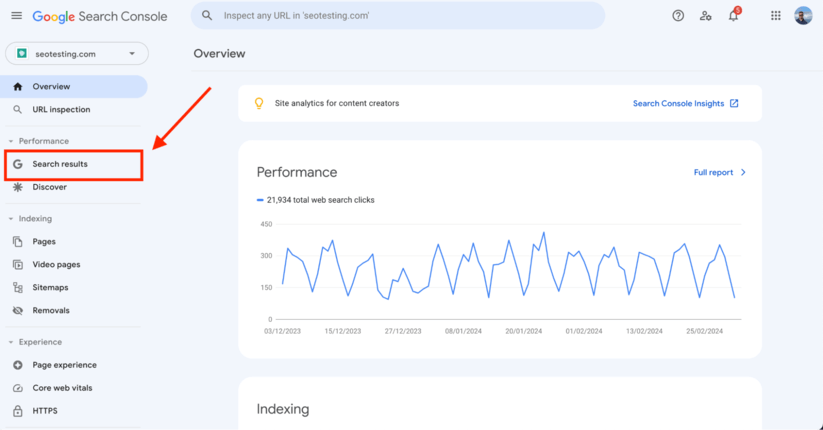This screenshot has width=823, height=430.
Task: Click the Inspect any URL search field
Action: point(400,16)
